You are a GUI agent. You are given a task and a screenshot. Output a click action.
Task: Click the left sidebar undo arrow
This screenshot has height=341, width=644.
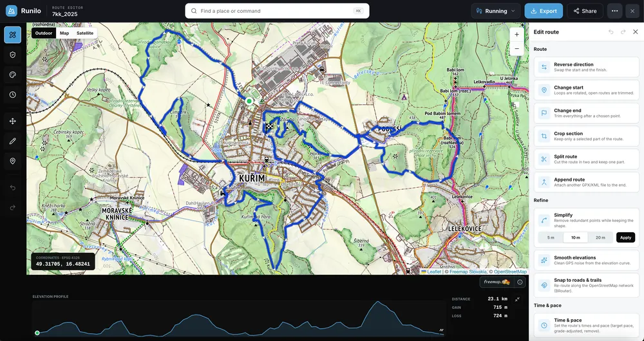coord(13,187)
